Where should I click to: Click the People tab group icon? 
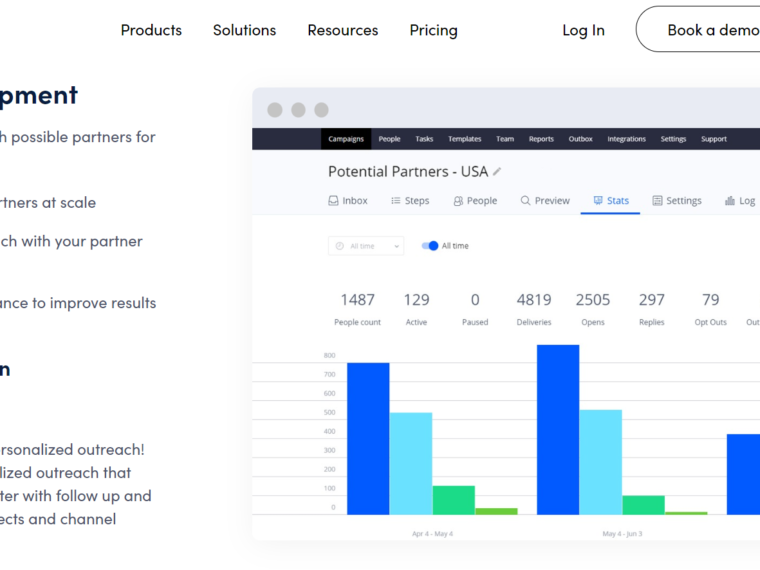pyautogui.click(x=458, y=201)
